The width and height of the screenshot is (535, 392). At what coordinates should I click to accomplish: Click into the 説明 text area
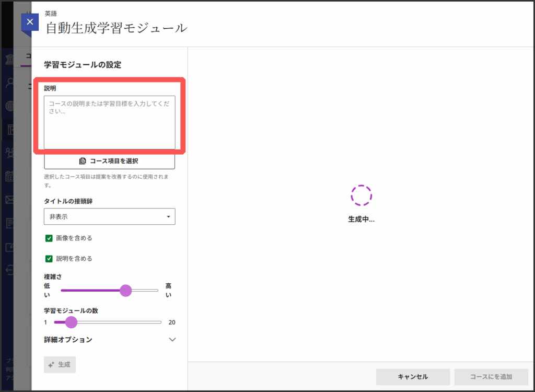click(109, 123)
